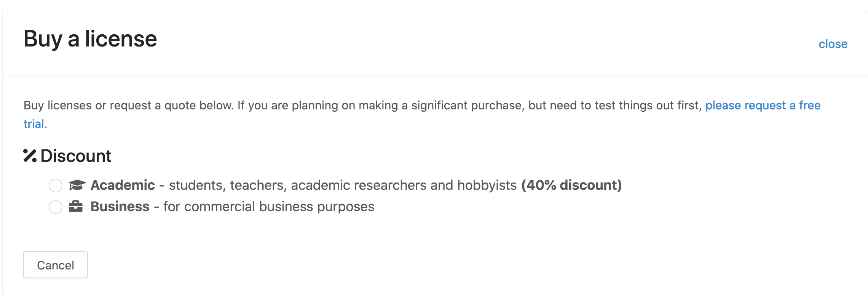Click the bold Academic label

123,185
